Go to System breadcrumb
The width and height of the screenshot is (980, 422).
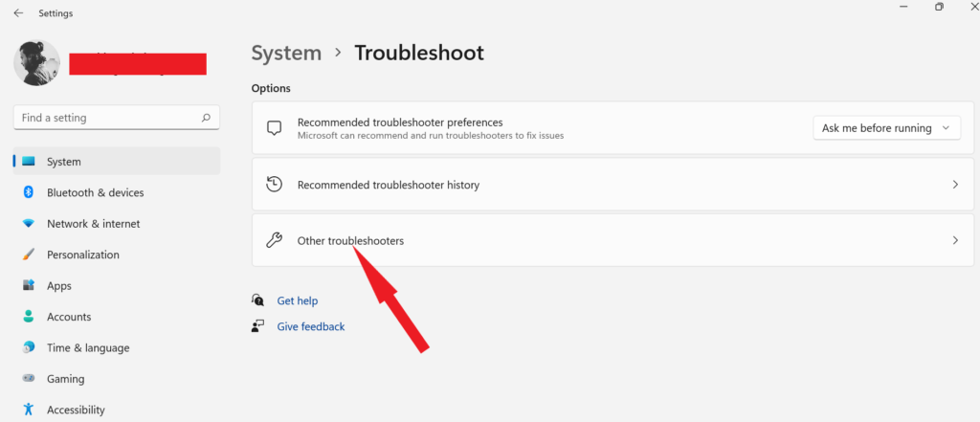coord(286,54)
